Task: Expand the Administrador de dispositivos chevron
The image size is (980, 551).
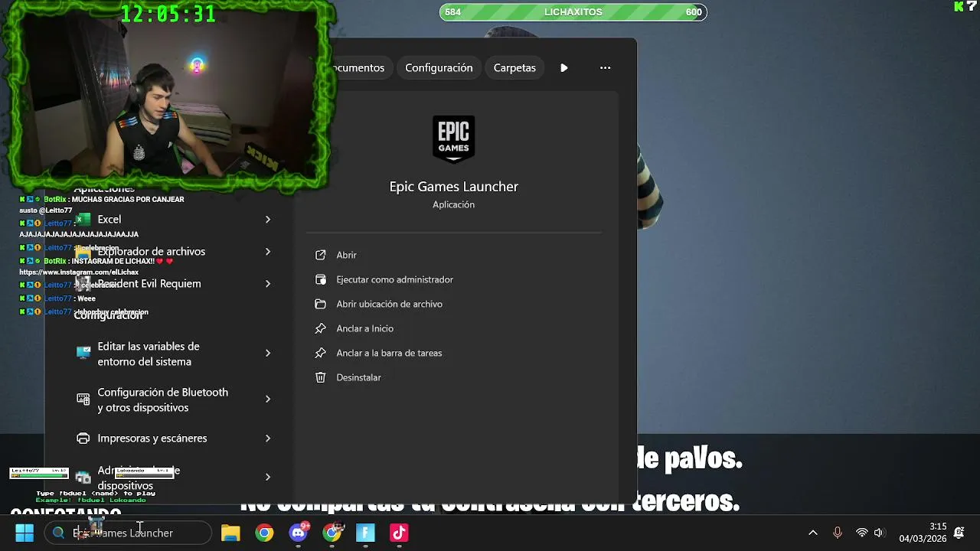Action: coord(268,477)
